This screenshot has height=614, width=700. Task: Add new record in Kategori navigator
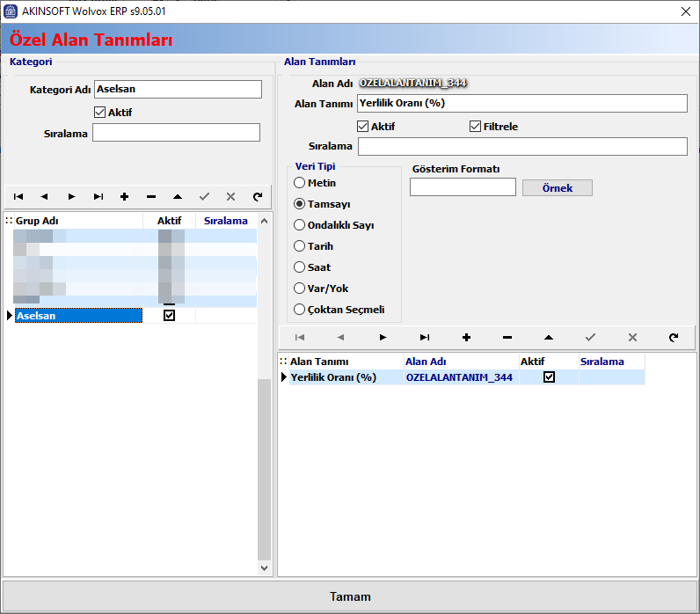tap(124, 197)
